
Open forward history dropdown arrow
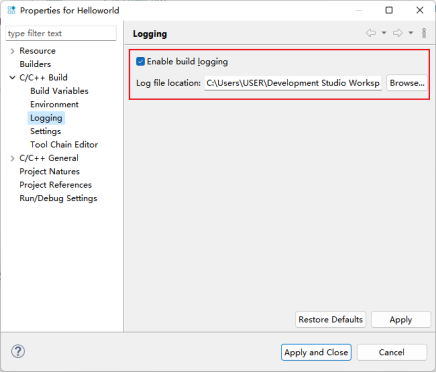tap(411, 33)
